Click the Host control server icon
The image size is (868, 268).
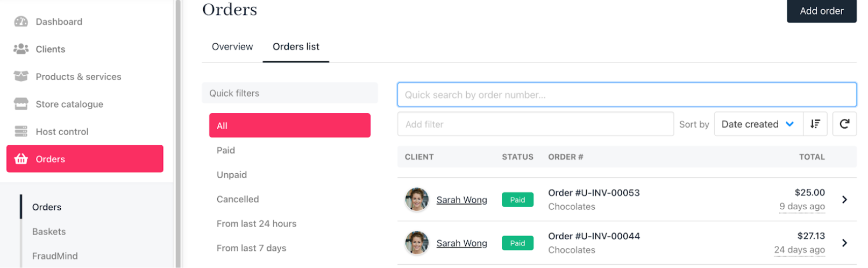21,131
